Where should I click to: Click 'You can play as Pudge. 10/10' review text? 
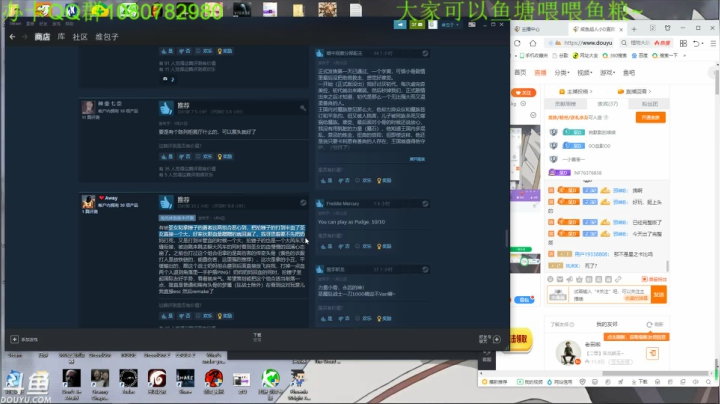point(351,222)
